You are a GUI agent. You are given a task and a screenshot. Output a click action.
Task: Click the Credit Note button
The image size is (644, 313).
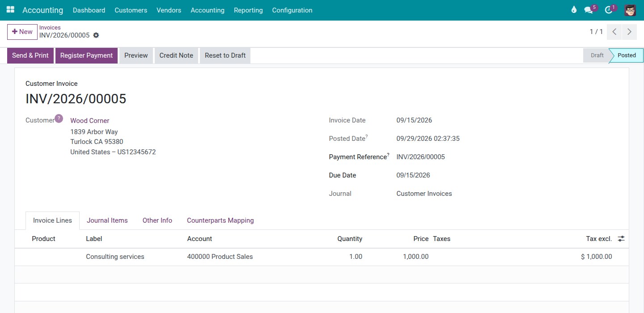click(176, 55)
